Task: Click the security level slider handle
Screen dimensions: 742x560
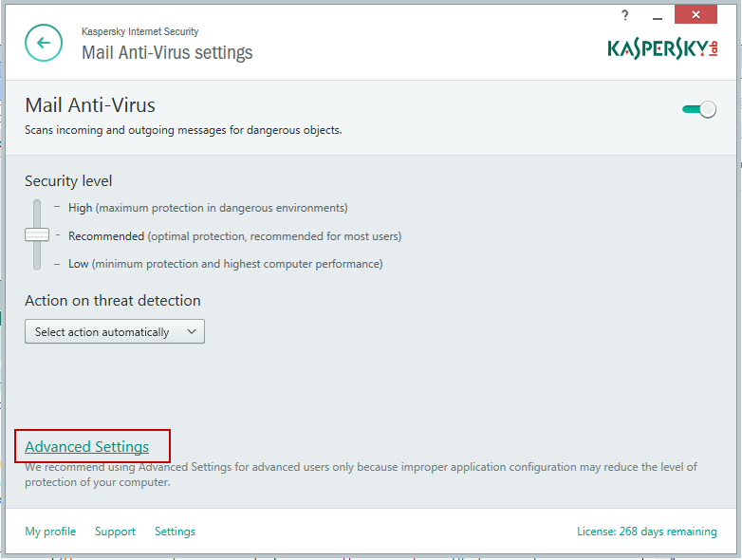Action: point(37,234)
